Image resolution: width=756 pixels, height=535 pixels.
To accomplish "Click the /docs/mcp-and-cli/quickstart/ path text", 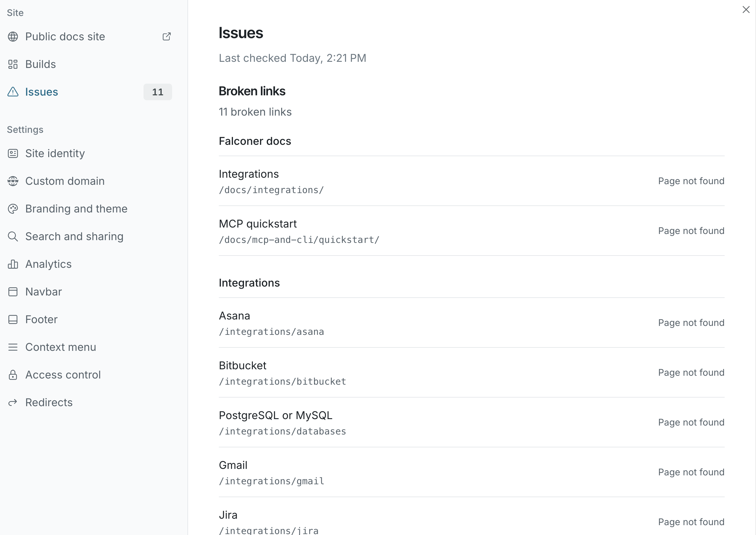I will (x=299, y=240).
